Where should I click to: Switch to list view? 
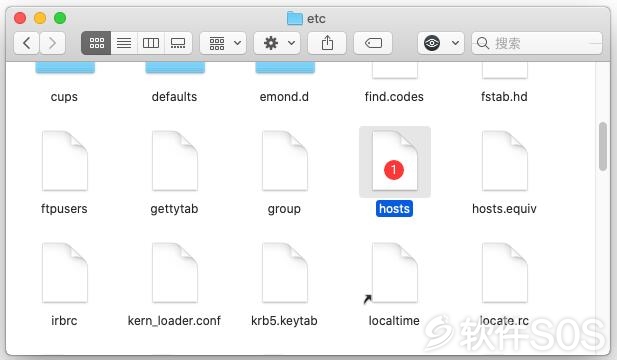click(124, 43)
